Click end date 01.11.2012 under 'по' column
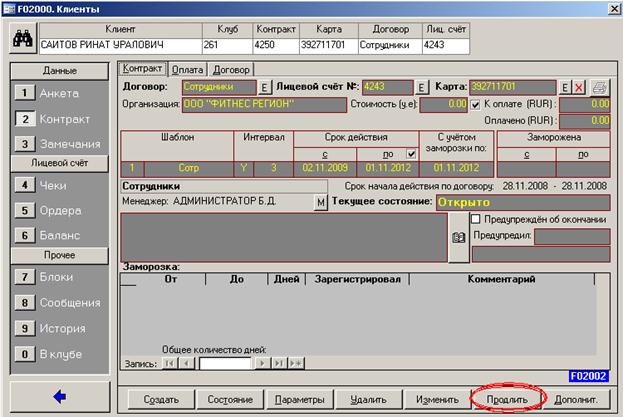The width and height of the screenshot is (623, 417). [388, 168]
